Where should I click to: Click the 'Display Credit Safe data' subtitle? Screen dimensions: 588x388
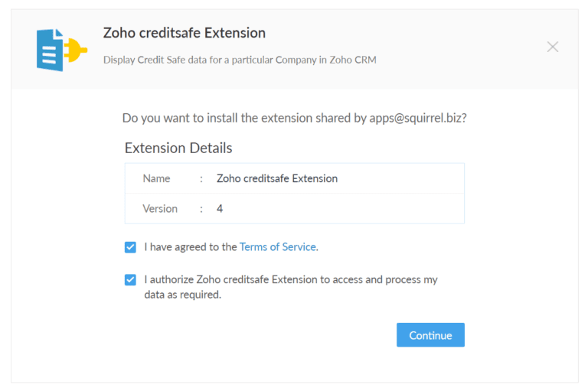point(240,60)
